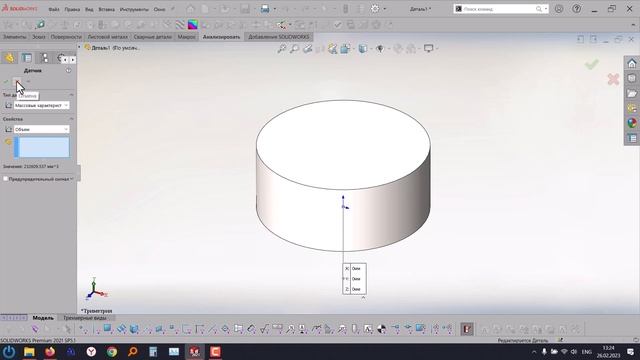The width and height of the screenshot is (640, 360).
Task: Switch to the Добавления SOLIDWORKS tab
Action: (279, 37)
